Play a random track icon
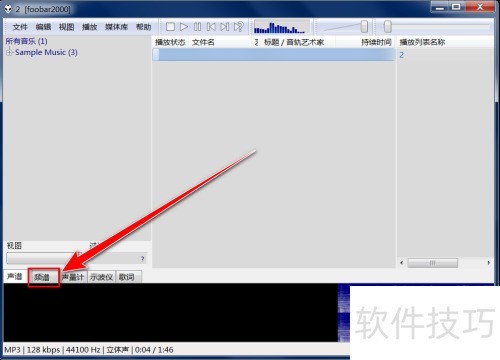The width and height of the screenshot is (500, 360). click(239, 27)
